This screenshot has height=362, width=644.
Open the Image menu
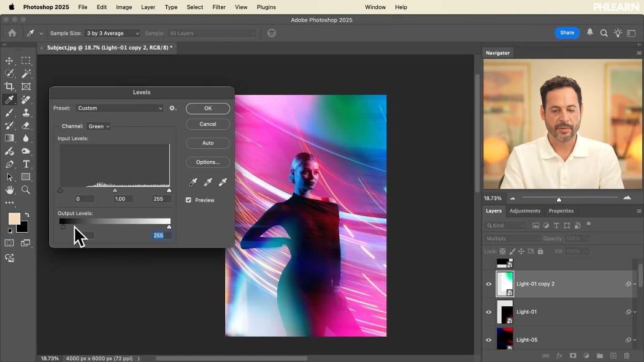point(124,7)
